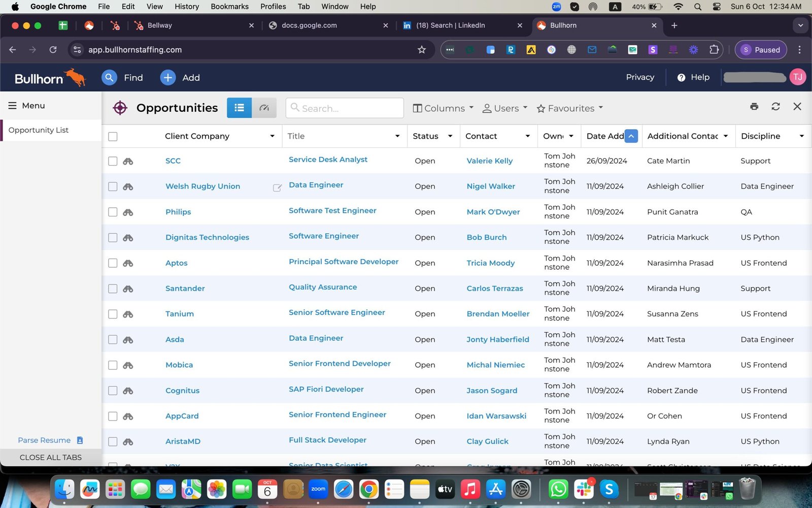Open the History menu in menu bar
This screenshot has height=508, width=812.
click(187, 7)
